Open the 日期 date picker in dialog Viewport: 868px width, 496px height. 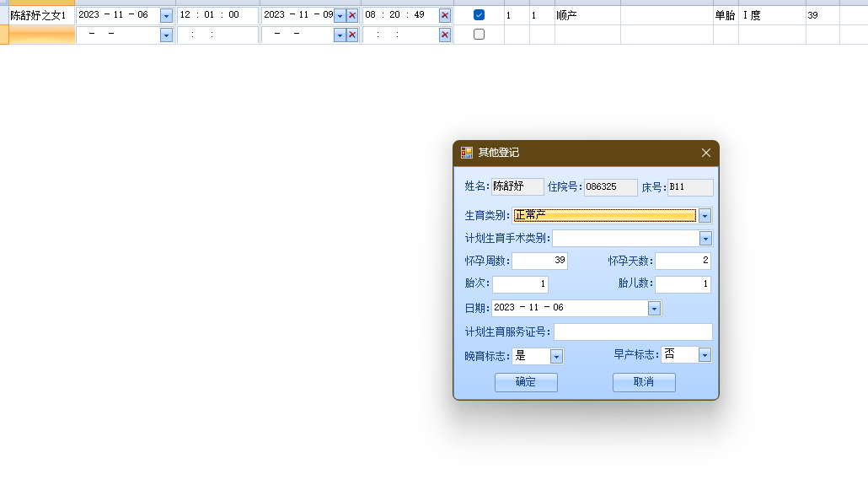coord(654,309)
